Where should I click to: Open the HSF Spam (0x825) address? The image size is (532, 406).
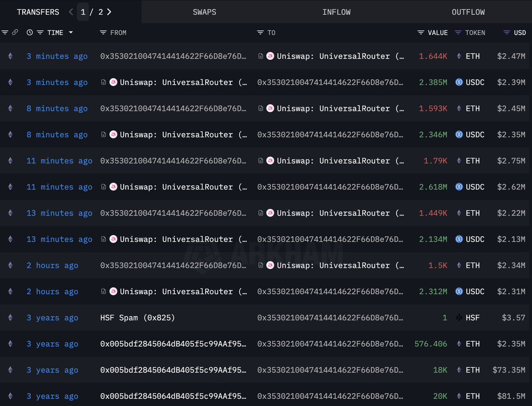click(138, 318)
